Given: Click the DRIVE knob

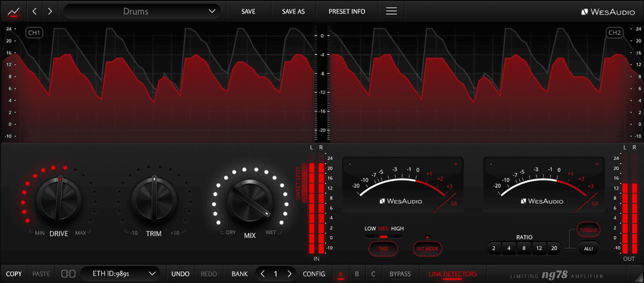Looking at the screenshot, I should tap(59, 200).
